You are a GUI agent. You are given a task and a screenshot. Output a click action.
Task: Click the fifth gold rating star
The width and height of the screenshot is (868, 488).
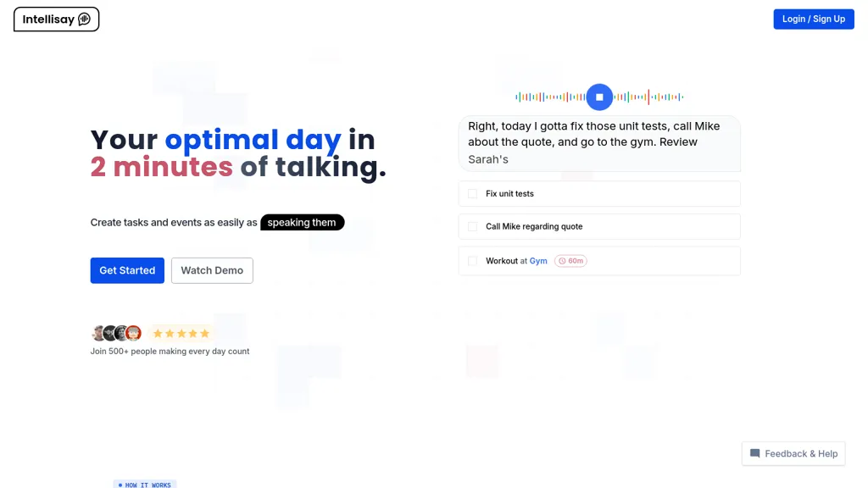[x=205, y=334]
